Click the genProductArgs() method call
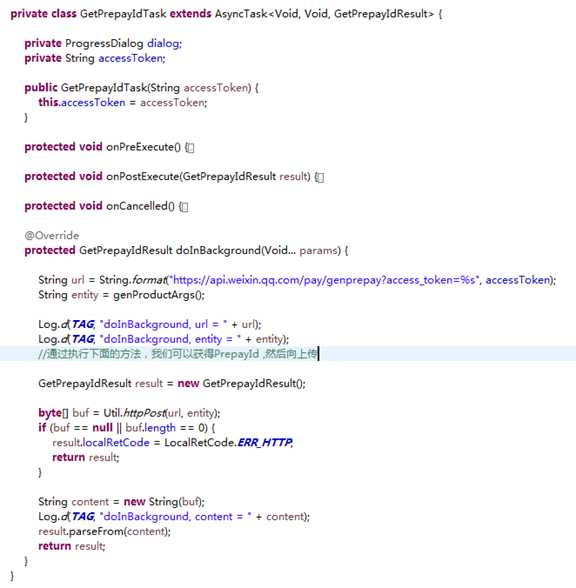Screen dimensions: 576x588 coord(159,295)
